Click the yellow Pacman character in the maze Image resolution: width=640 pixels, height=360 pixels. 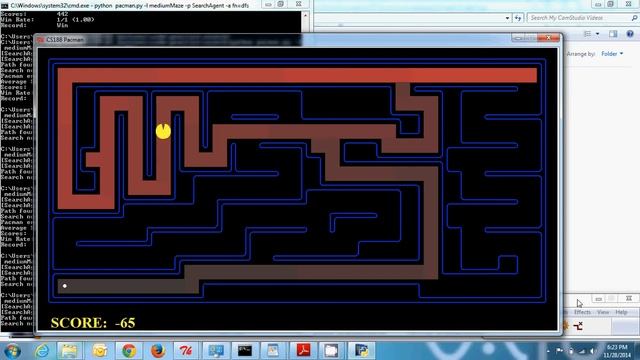tap(163, 131)
